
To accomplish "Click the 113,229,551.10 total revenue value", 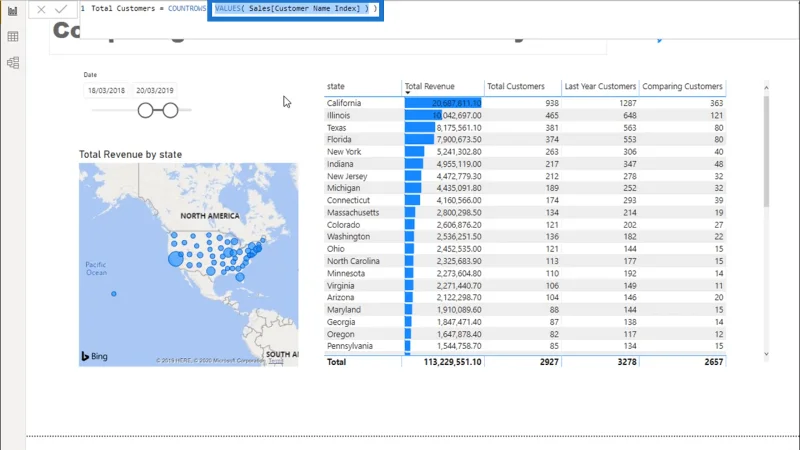I will (452, 362).
